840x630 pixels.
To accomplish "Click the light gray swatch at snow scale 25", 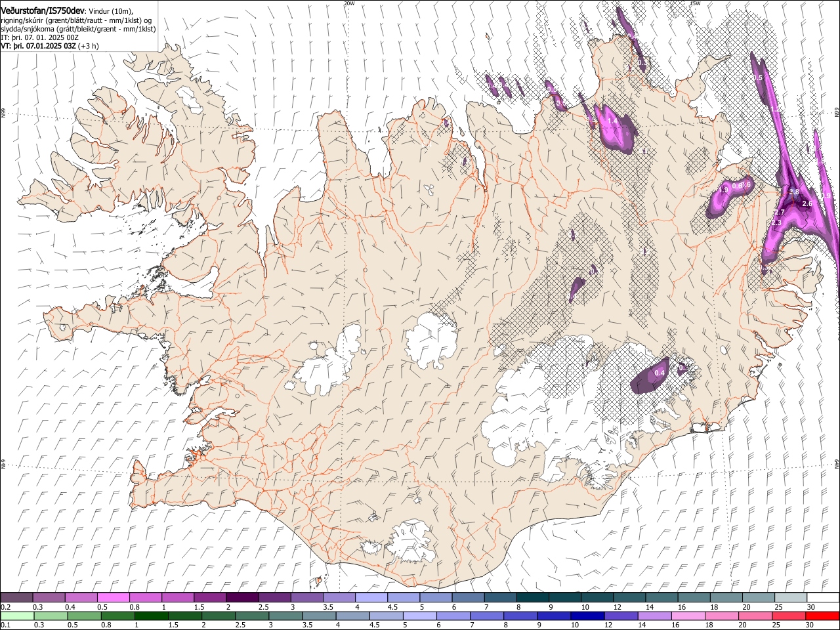I will click(791, 598).
